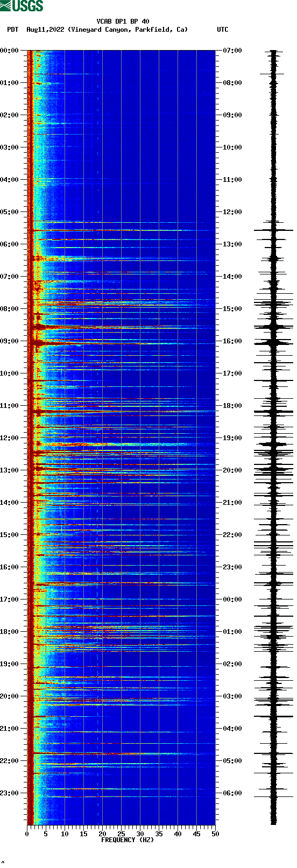Click the 05:00 PDT time label
Image resolution: width=297 pixels, height=868 pixels.
click(x=9, y=212)
